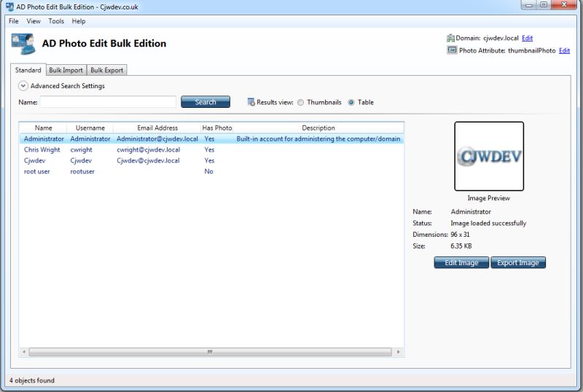This screenshot has height=392, width=583.
Task: Click the cwright username cell
Action: click(81, 149)
